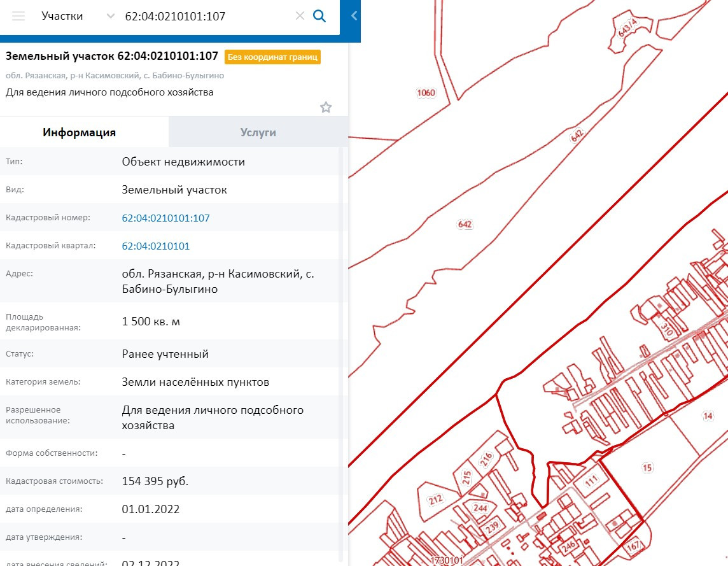Click parcel label 244 on map
This screenshot has height=566, width=728.
[x=480, y=508]
